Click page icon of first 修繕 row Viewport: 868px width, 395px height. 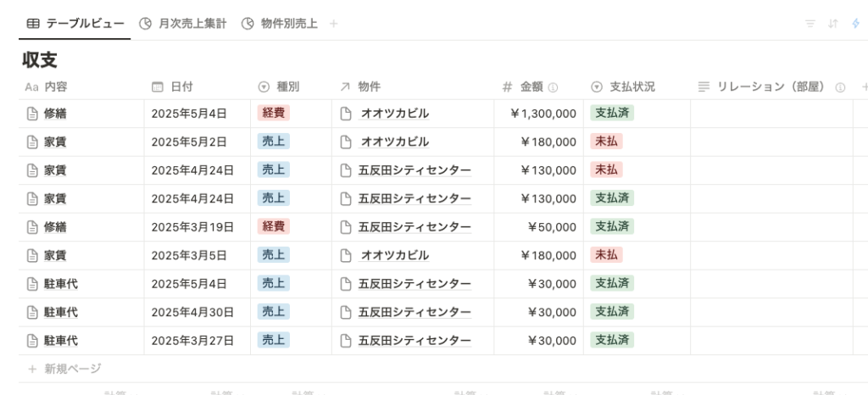tap(32, 114)
